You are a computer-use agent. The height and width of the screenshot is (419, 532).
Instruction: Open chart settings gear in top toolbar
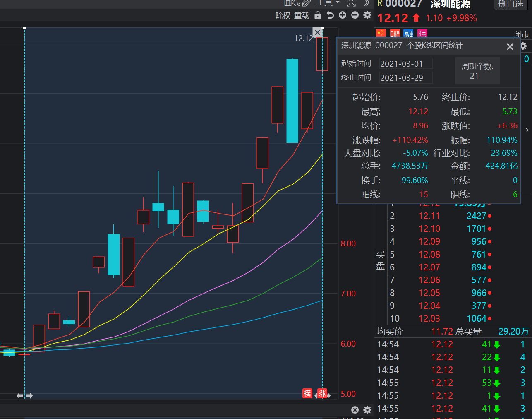(x=367, y=15)
